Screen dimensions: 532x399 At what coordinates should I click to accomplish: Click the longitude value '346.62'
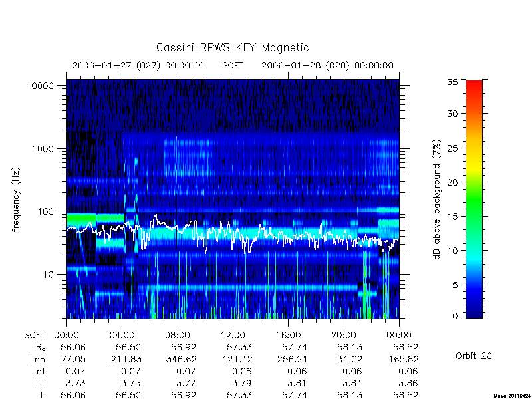pyautogui.click(x=181, y=359)
